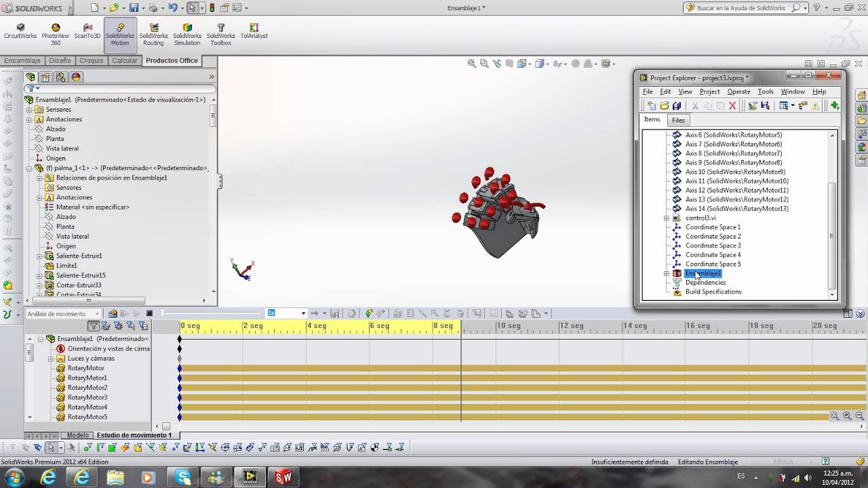Image resolution: width=868 pixels, height=488 pixels.
Task: Toggle the Filter Driving funnel button
Action: [118, 326]
